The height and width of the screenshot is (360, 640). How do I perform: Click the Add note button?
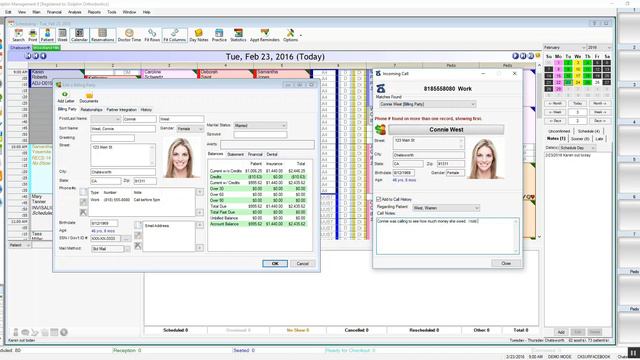click(561, 332)
